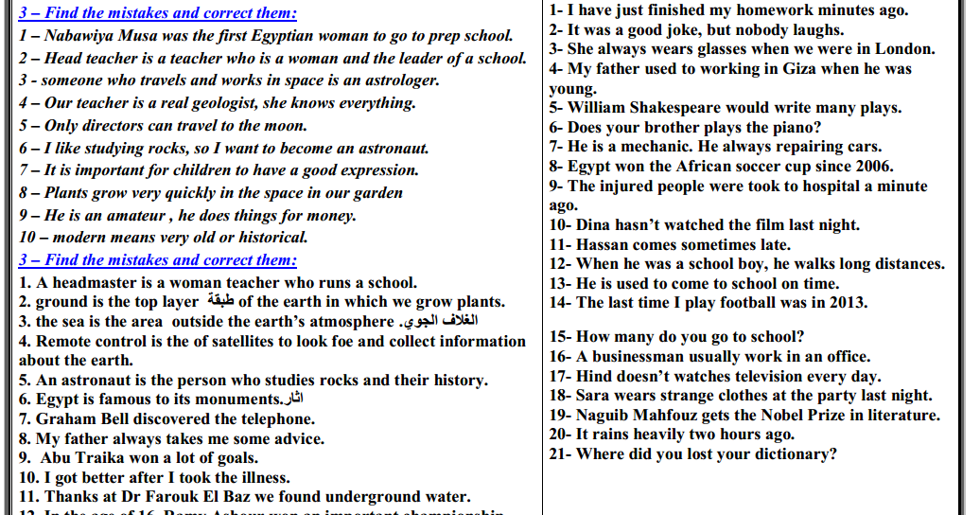Click the second blue heading above 'A headmaster is a woman teacher'
The image size is (980, 515).
(x=157, y=260)
